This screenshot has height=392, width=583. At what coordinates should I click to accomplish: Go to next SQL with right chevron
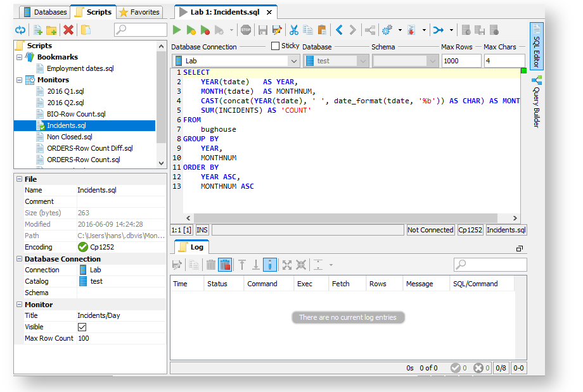352,30
